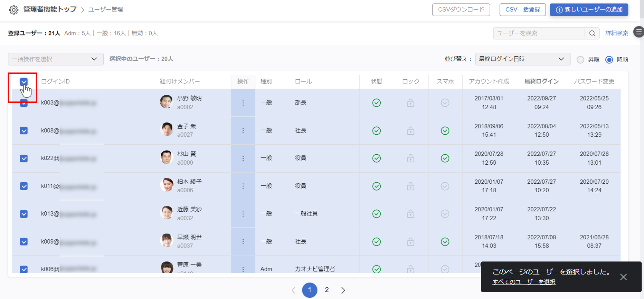Click 最終ログイン column header
This screenshot has width=644, height=299.
coord(542,82)
